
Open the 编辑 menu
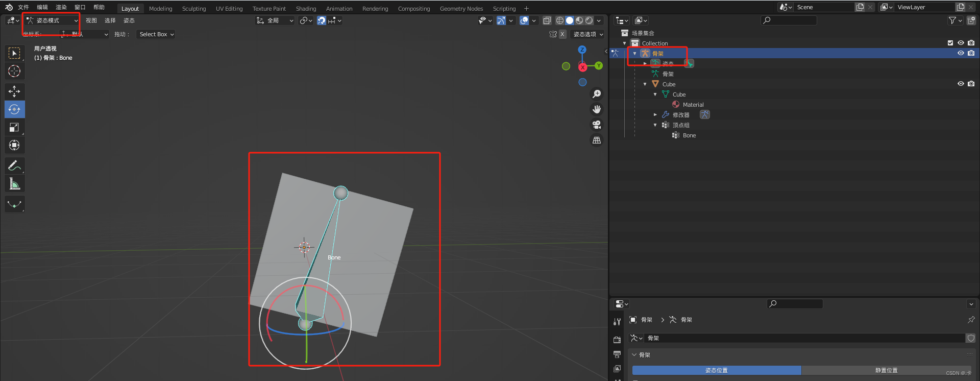42,7
